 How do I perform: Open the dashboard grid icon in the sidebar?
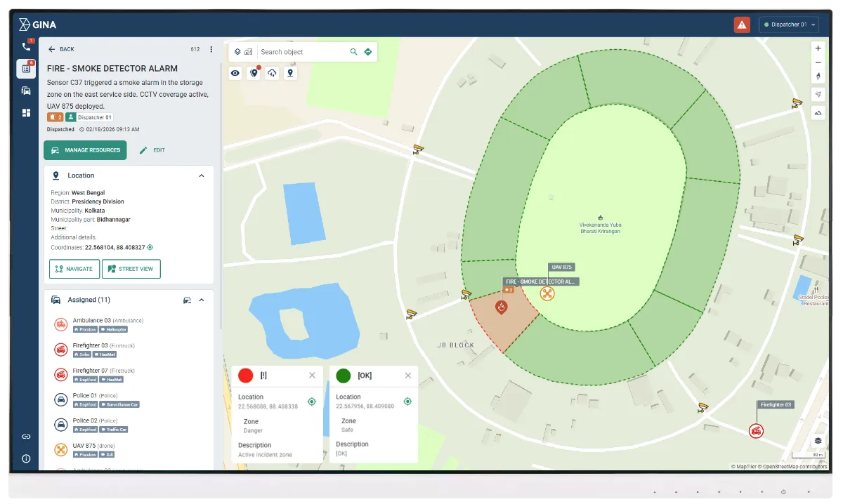26,112
